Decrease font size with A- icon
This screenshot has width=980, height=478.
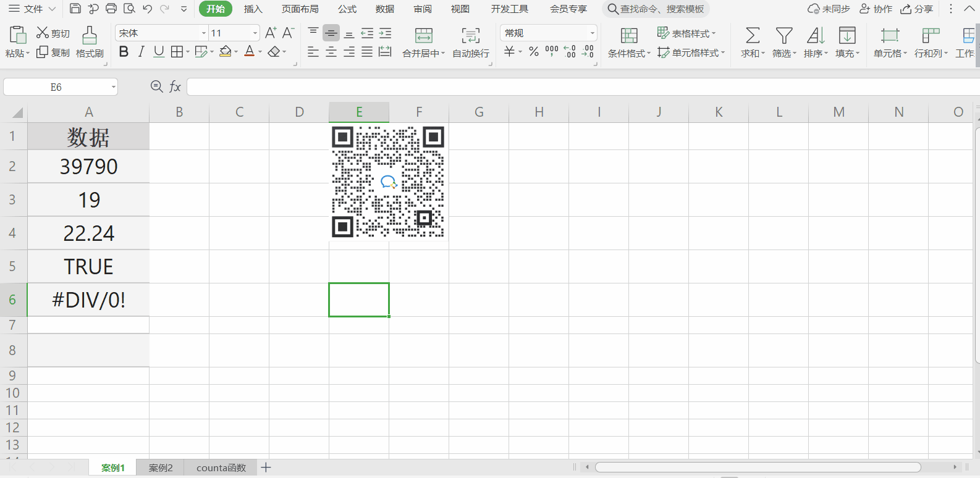[x=289, y=33]
